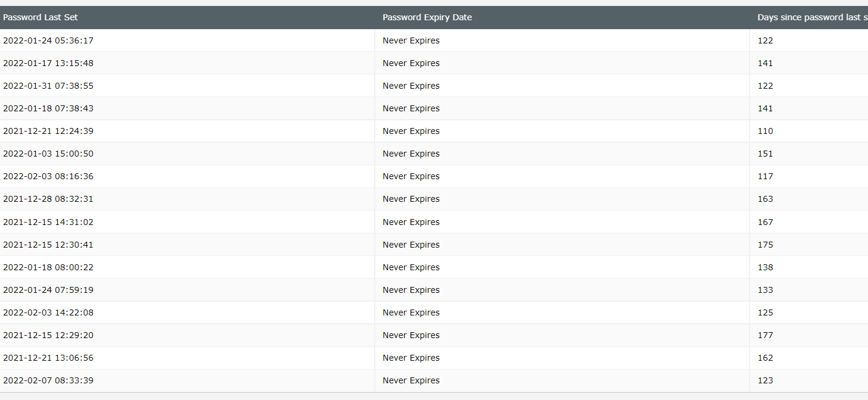Click the days value 163

pyautogui.click(x=765, y=199)
